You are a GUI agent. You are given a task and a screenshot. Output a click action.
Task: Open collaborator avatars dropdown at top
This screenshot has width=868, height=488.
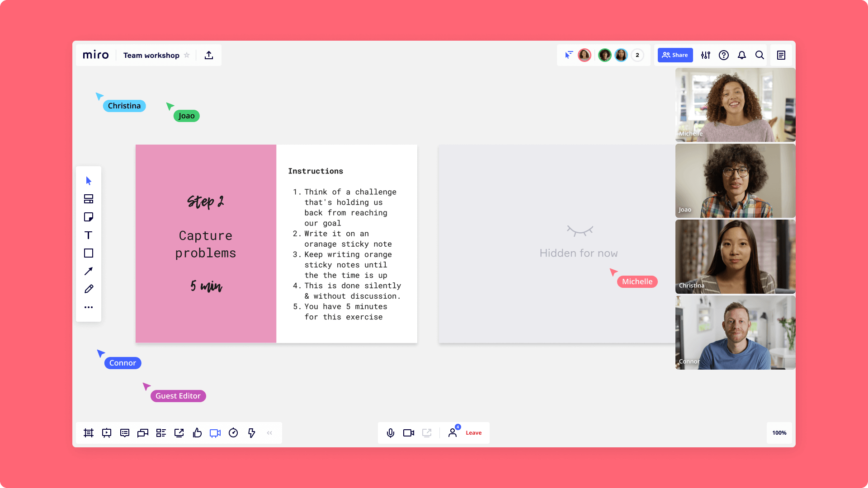pyautogui.click(x=637, y=55)
